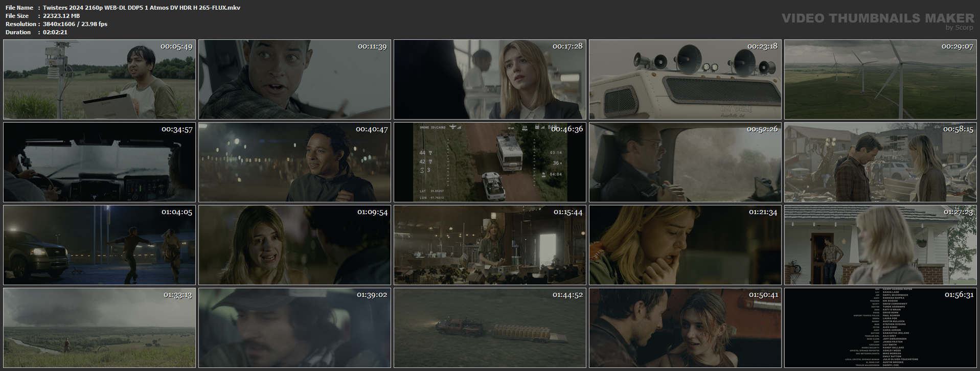The height and width of the screenshot is (371, 980).
Task: Click the Twisters mkv file name text
Action: tap(142, 8)
